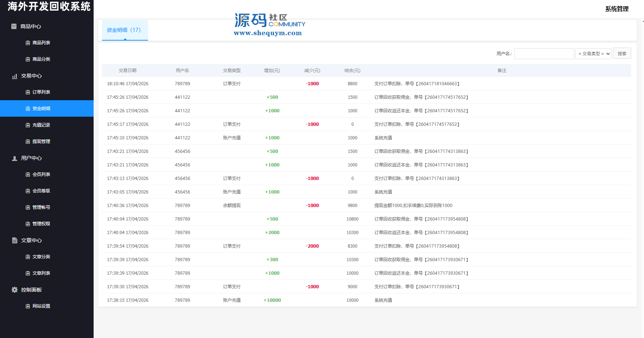644x338 pixels.
Task: Open the 交易类型 dropdown filter
Action: coord(593,54)
